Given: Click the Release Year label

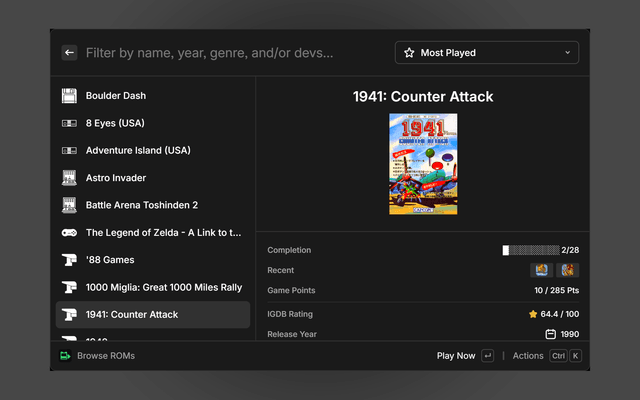Looking at the screenshot, I should point(292,334).
